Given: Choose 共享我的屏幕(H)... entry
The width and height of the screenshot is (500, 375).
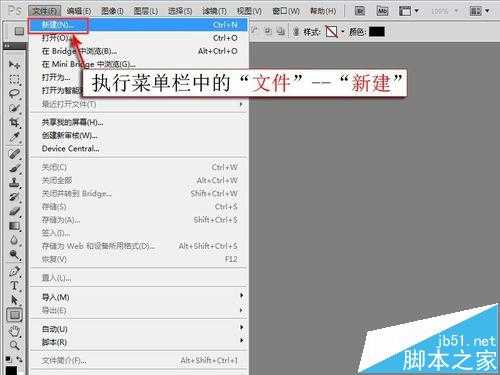Looking at the screenshot, I should (x=139, y=122).
